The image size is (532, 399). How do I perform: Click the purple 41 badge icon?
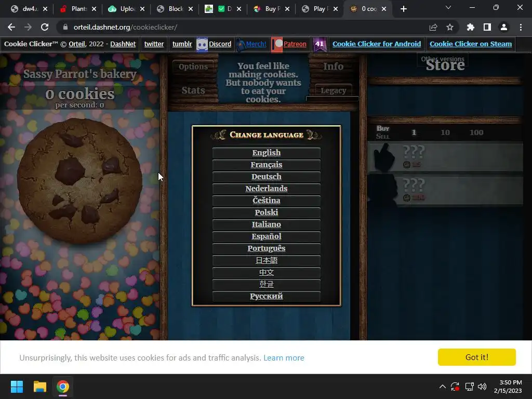[x=320, y=44]
